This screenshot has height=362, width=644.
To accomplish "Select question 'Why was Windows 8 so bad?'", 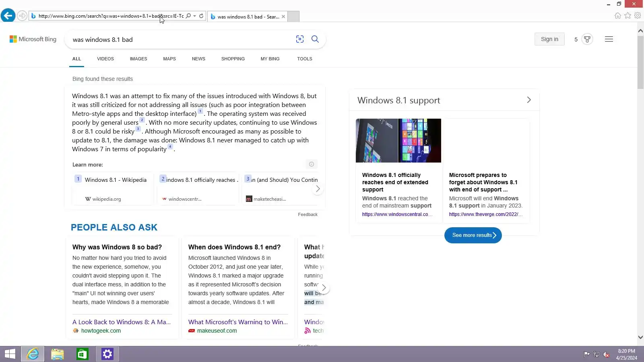I will point(117,247).
